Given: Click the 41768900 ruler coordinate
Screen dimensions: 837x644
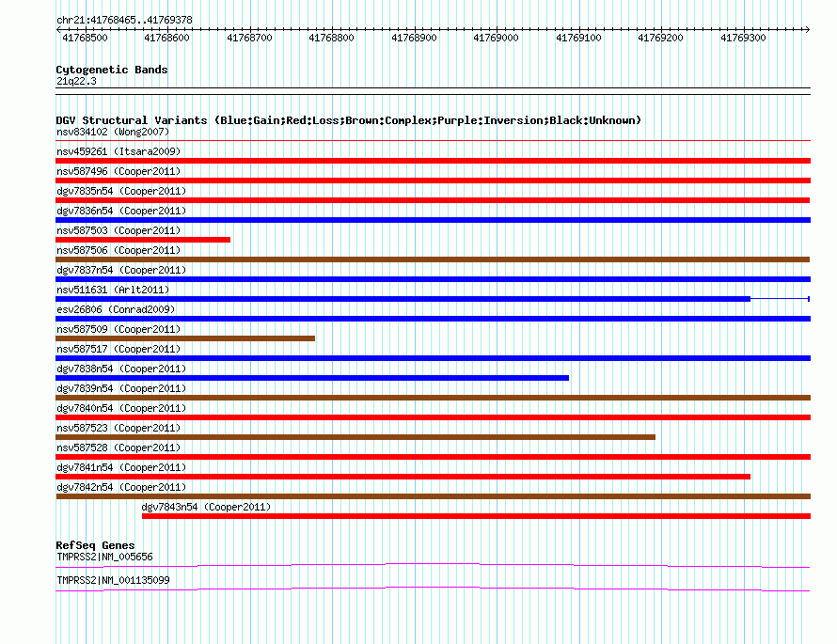Looking at the screenshot, I should click(414, 38).
